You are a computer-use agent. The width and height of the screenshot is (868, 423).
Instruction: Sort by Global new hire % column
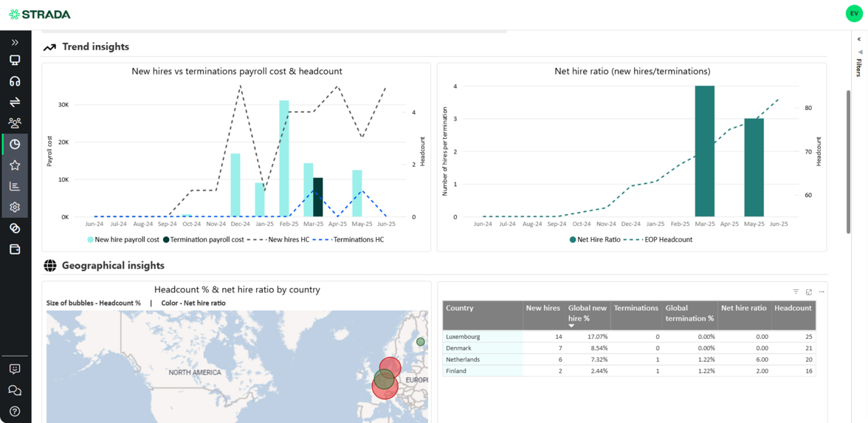[x=587, y=313]
